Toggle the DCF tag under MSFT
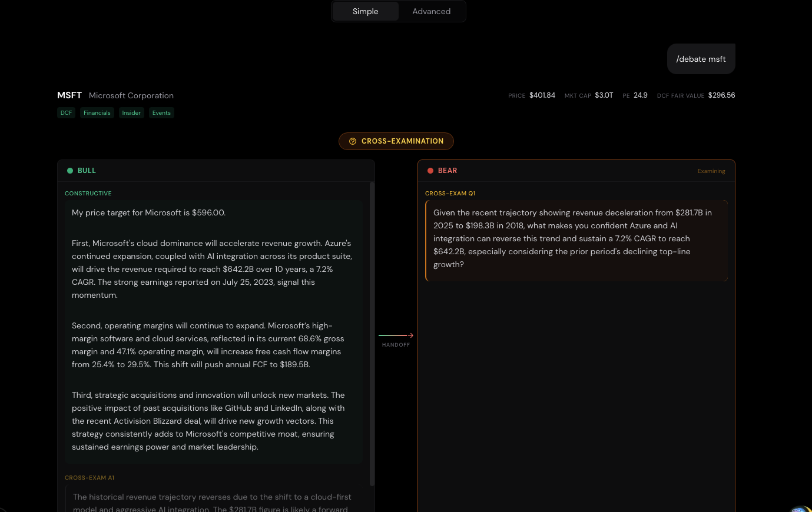The image size is (812, 512). (x=66, y=112)
